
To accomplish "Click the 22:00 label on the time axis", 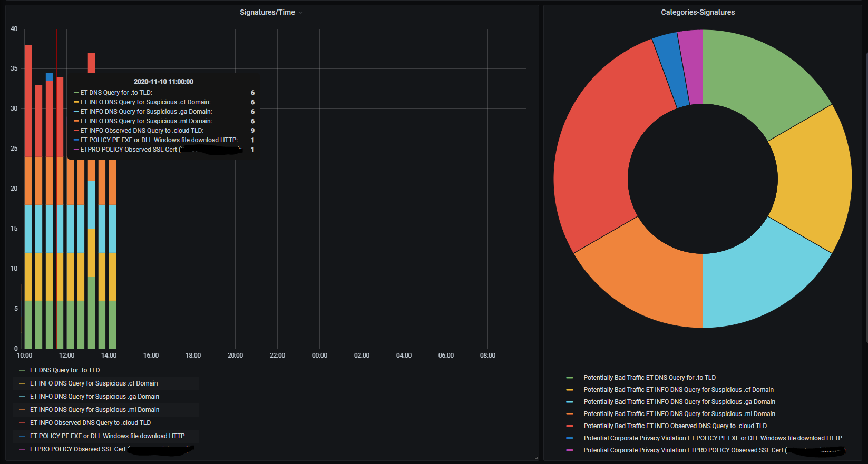I will coord(277,356).
